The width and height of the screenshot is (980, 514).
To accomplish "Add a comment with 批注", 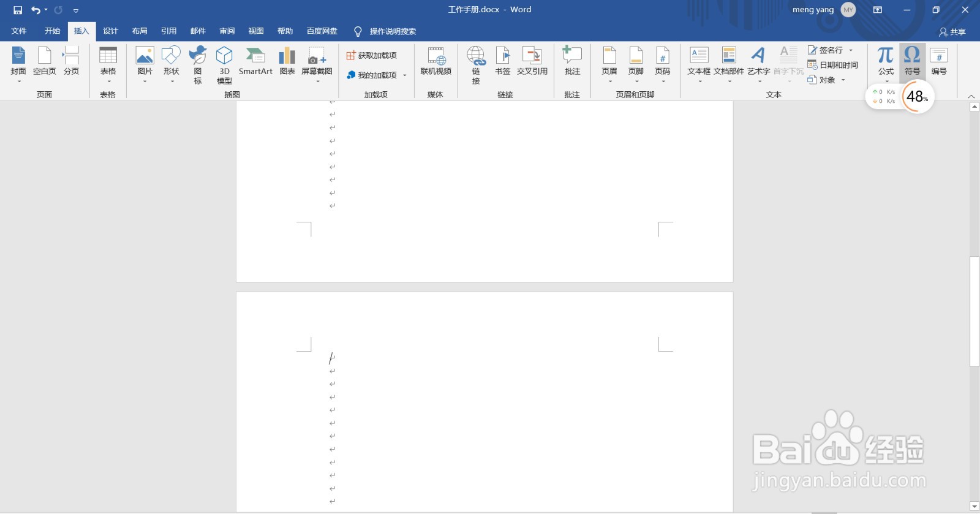I will (x=572, y=61).
